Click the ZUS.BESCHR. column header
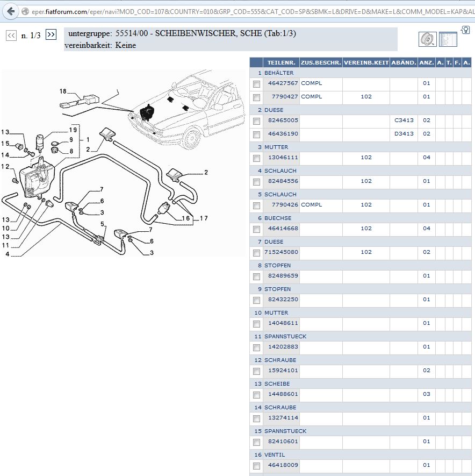The image size is (475, 476). pyautogui.click(x=321, y=62)
